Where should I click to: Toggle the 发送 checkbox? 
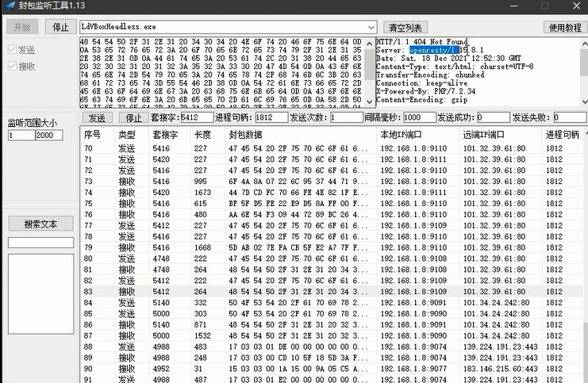(13, 49)
